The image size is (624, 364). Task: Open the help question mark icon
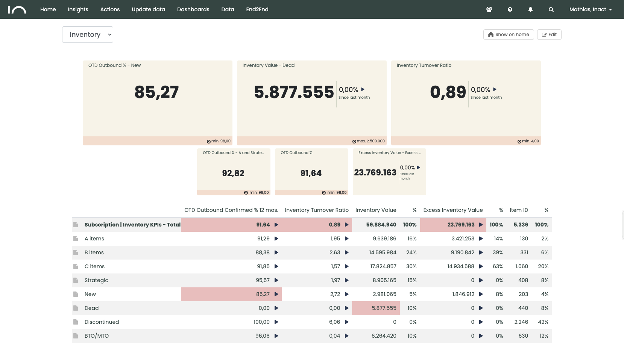click(510, 10)
